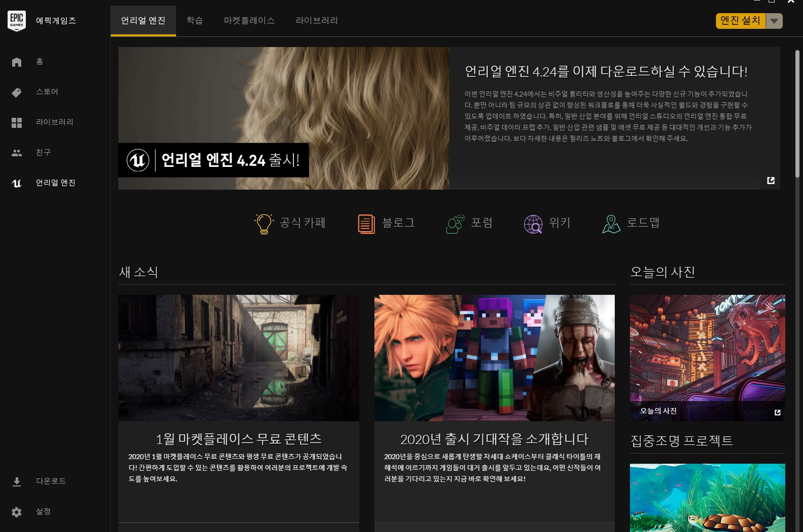Open the 블로그 link text
Viewport: 803px width, 532px height.
point(398,223)
